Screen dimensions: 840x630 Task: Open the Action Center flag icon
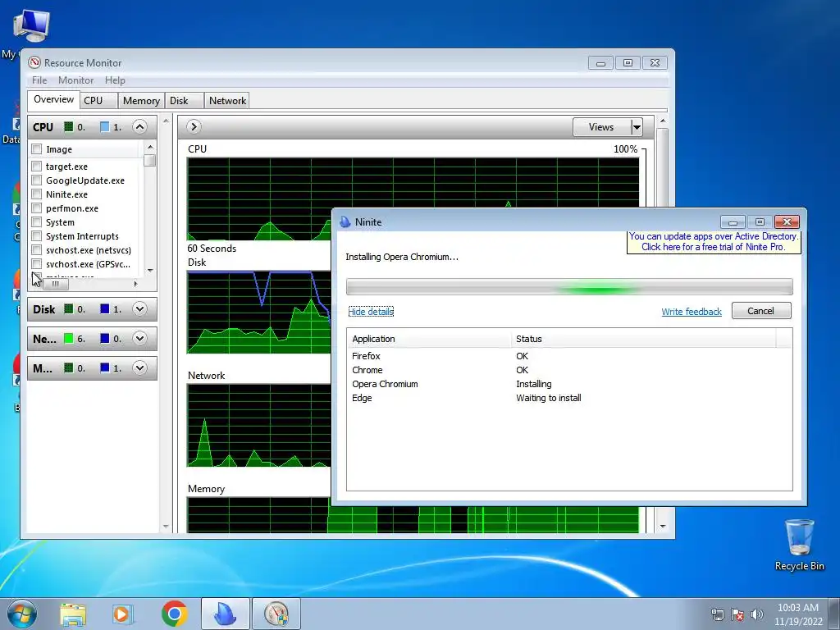tap(737, 614)
